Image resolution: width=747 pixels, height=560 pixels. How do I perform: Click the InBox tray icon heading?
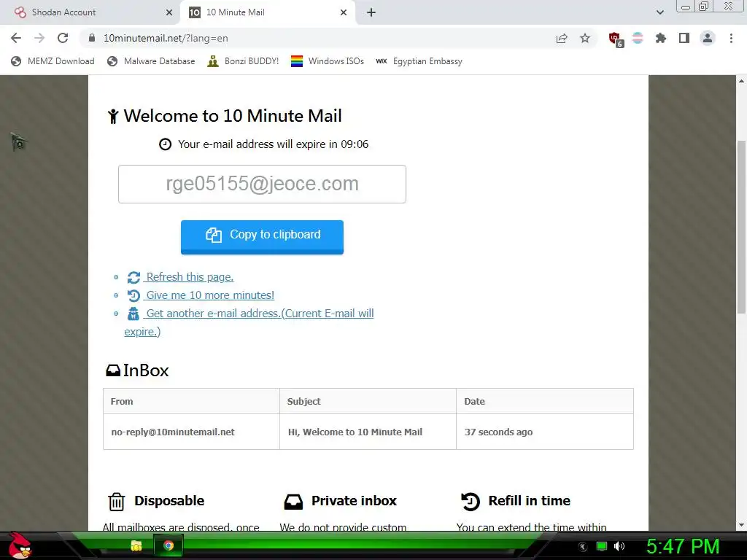[x=113, y=370]
